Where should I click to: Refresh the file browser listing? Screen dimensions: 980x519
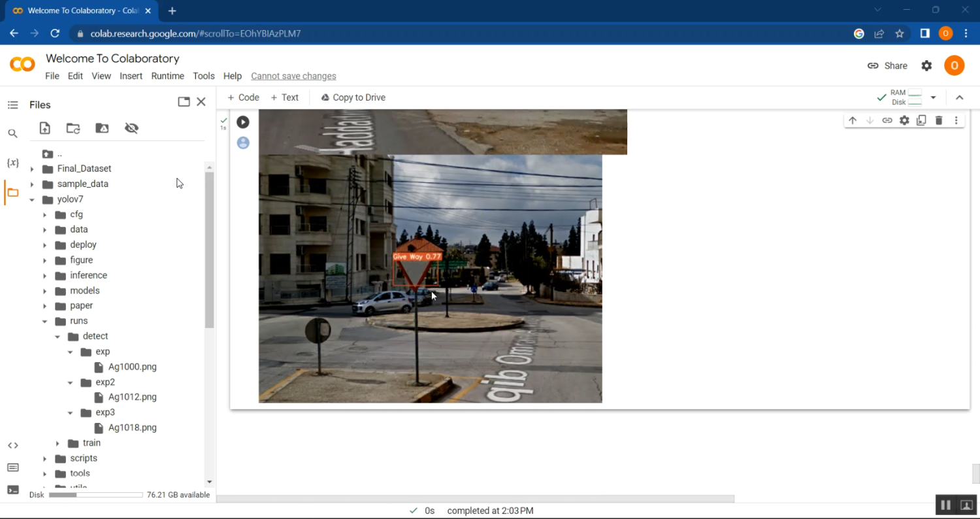pos(73,128)
